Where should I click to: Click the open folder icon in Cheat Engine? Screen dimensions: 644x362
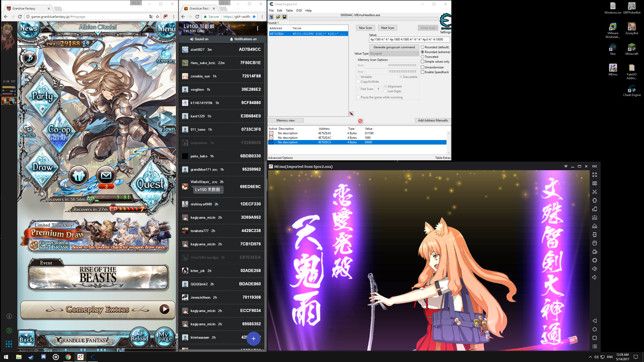click(x=278, y=17)
